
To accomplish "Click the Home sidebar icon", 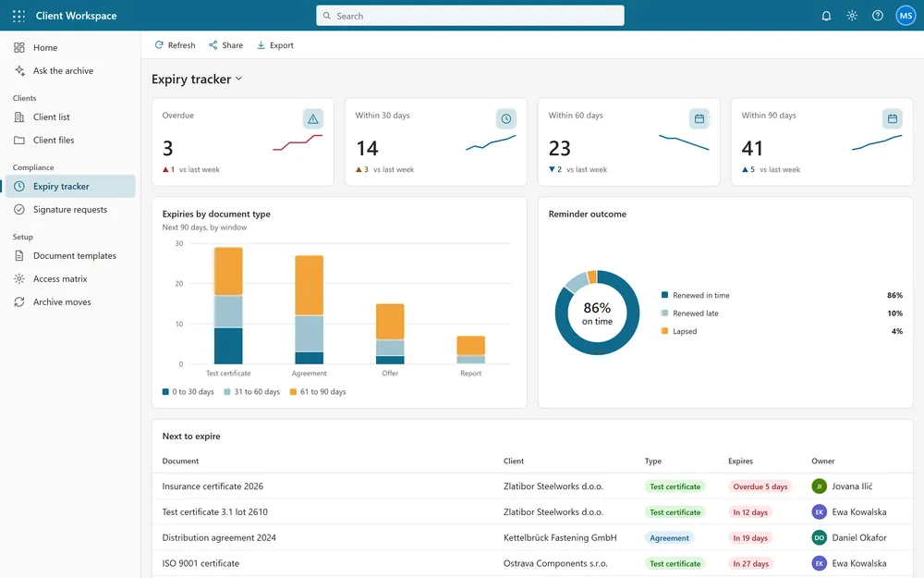I will [x=19, y=48].
